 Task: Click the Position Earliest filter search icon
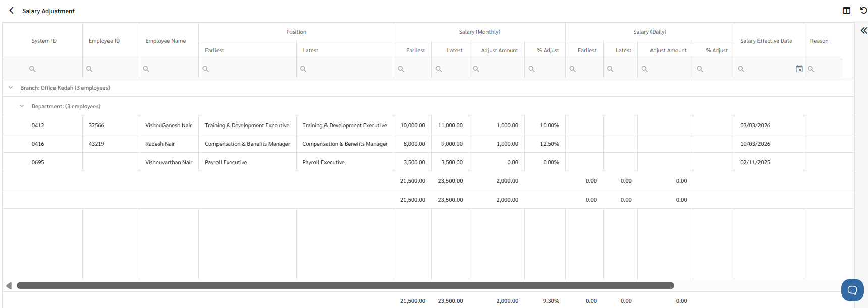pos(205,69)
